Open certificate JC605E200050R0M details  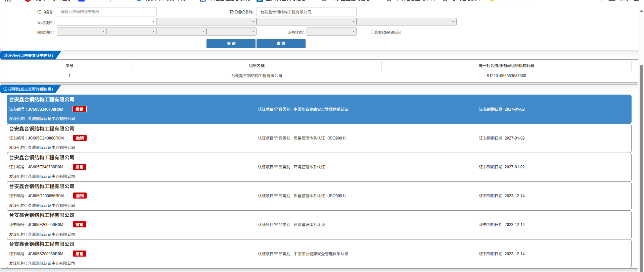[x=319, y=225]
